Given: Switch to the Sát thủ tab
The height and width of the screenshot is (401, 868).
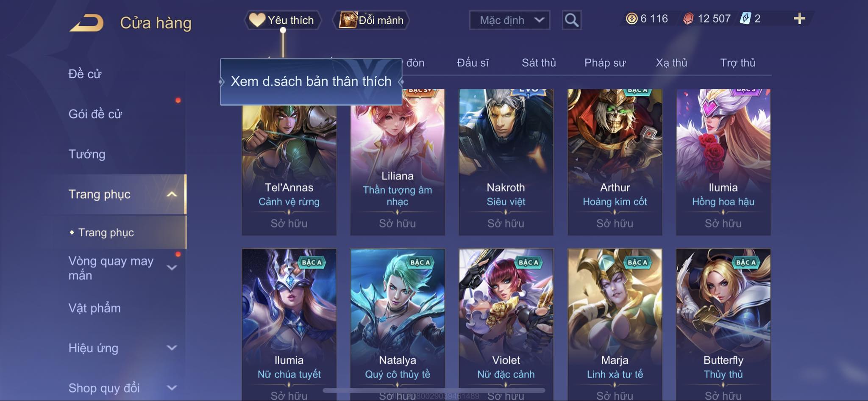Looking at the screenshot, I should click(x=539, y=63).
